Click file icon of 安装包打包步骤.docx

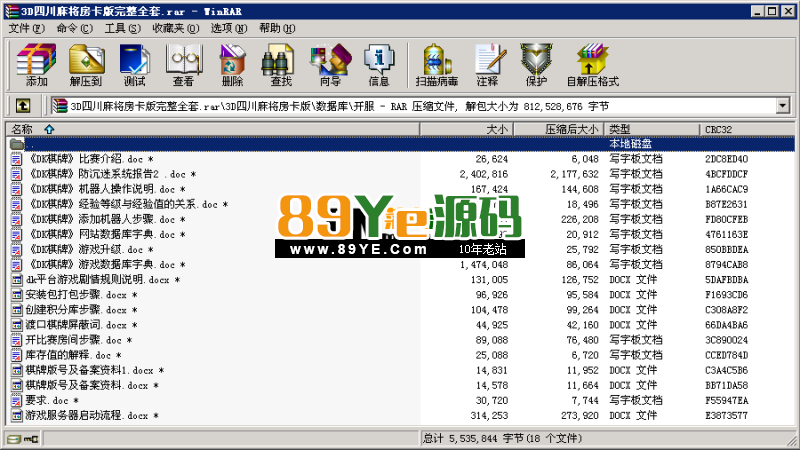pyautogui.click(x=17, y=295)
